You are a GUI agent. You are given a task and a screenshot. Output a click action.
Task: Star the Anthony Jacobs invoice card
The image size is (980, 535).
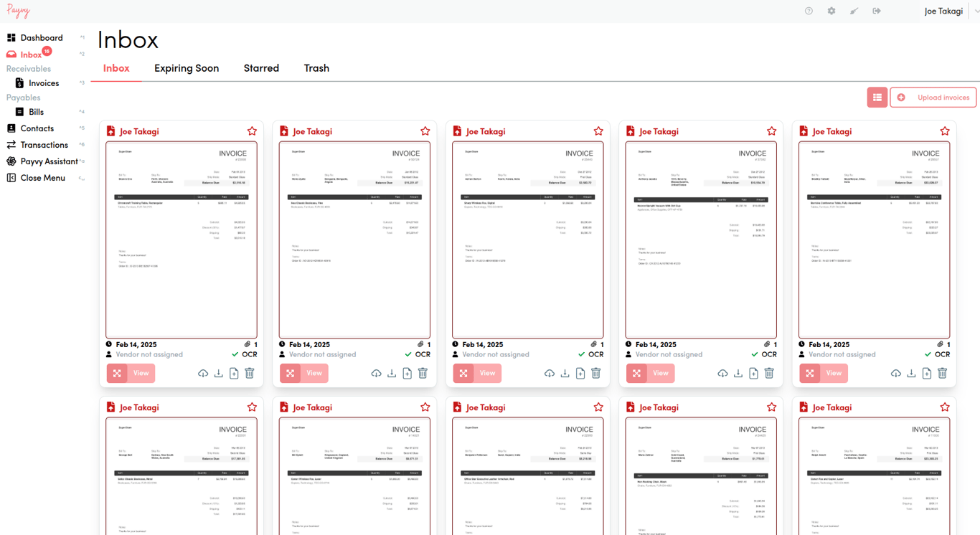tap(772, 131)
